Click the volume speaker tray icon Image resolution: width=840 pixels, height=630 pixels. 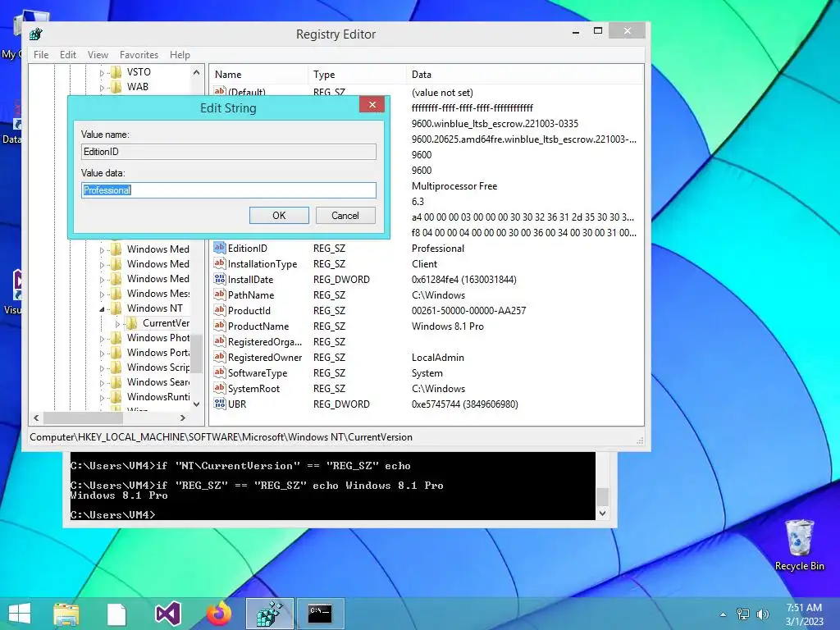click(x=762, y=614)
